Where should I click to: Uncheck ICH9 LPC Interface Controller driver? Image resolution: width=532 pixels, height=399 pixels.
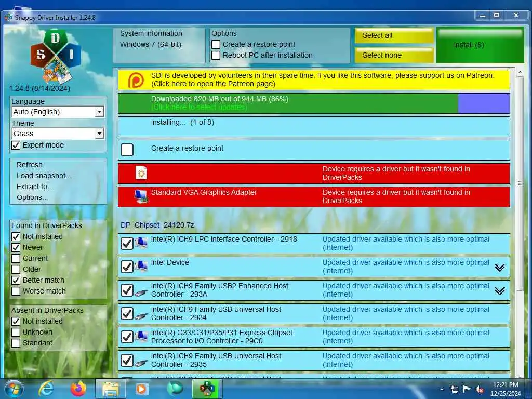[127, 243]
